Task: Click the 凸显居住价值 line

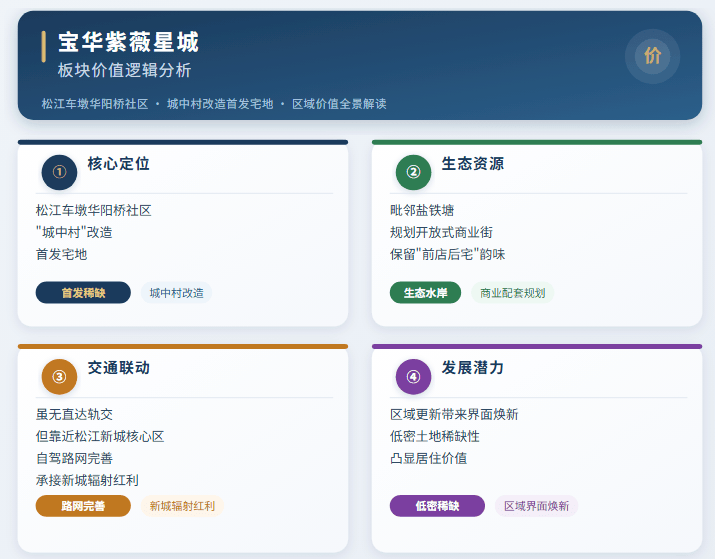Action: 428,458
